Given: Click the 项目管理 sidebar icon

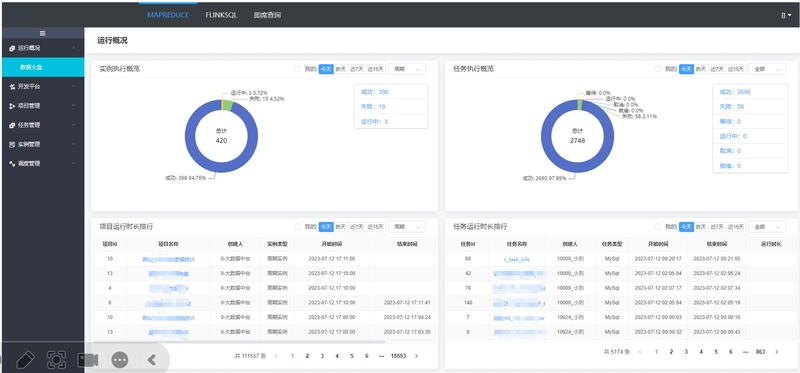Looking at the screenshot, I should (12, 106).
